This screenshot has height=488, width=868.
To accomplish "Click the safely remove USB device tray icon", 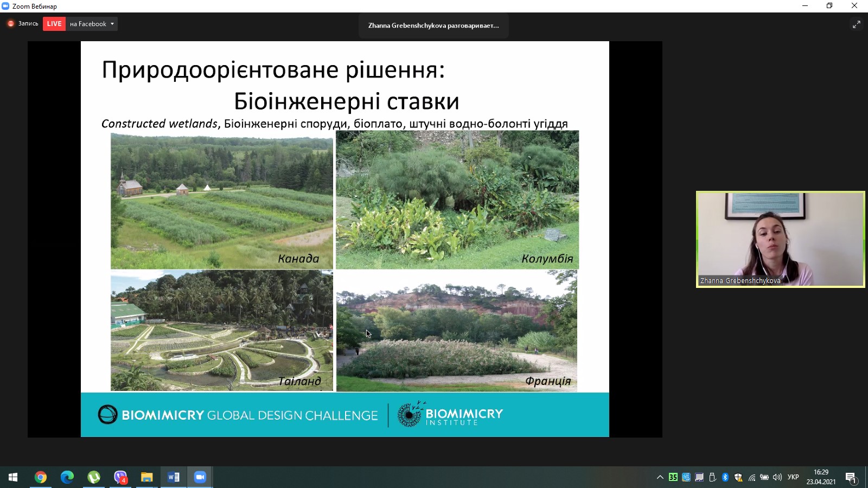I will tap(713, 478).
